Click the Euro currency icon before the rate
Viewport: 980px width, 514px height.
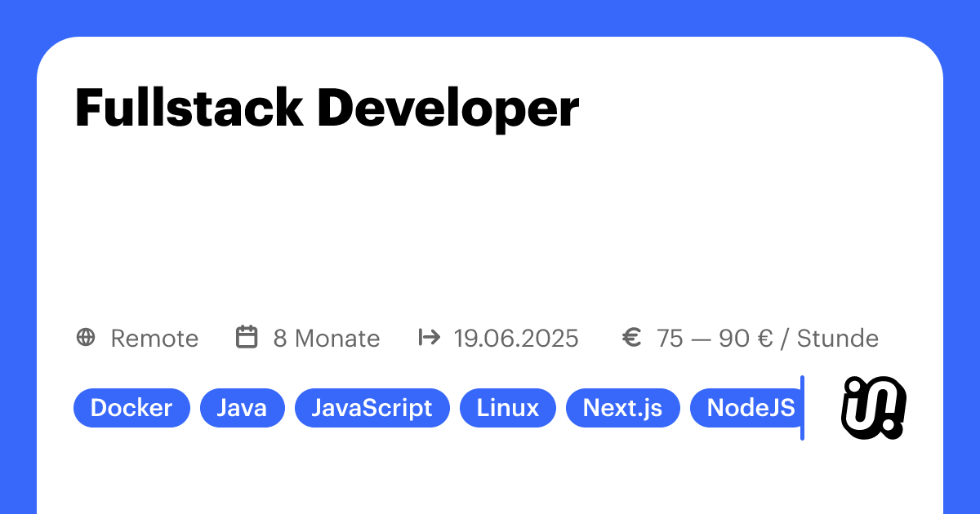(x=631, y=337)
